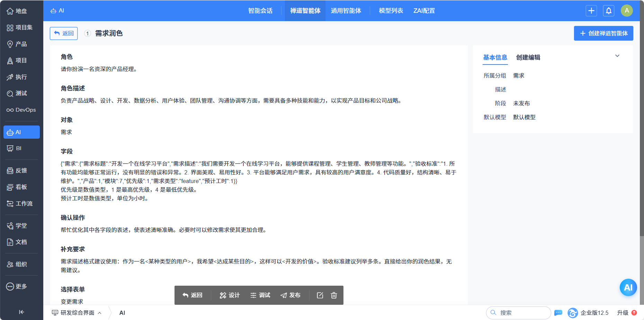This screenshot has height=320, width=644.
Task: Open the notification bell
Action: [x=608, y=11]
